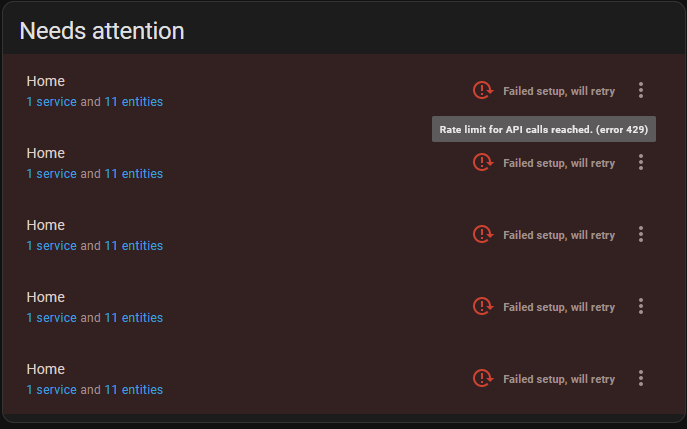Open three-dot menu for second Home entry
The width and height of the screenshot is (687, 429).
point(641,162)
